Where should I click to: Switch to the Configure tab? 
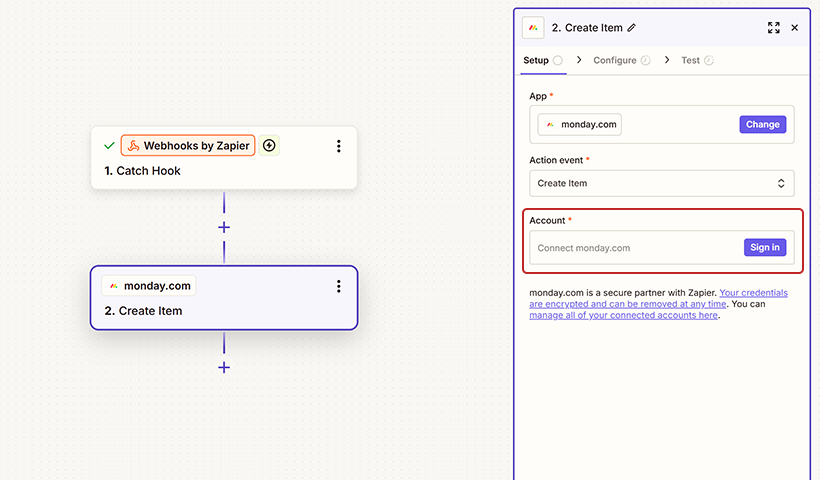point(615,60)
